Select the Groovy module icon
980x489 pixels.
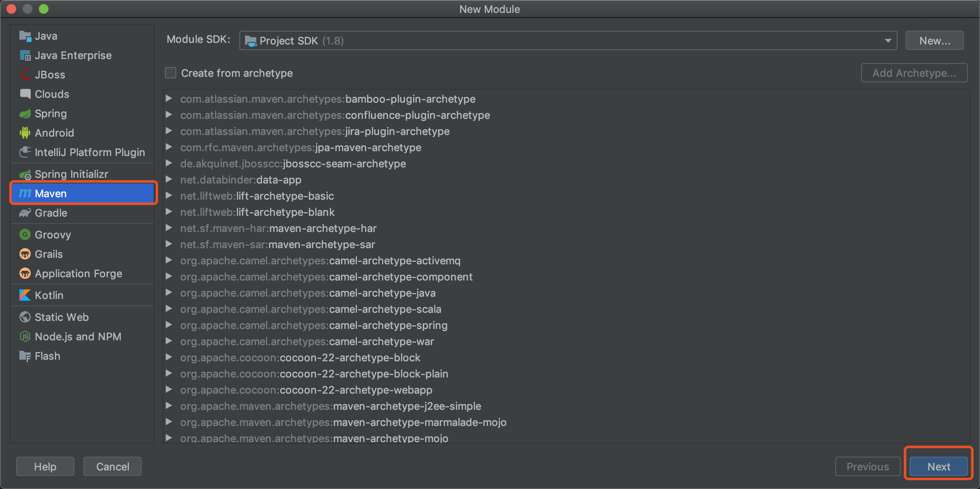[x=25, y=235]
